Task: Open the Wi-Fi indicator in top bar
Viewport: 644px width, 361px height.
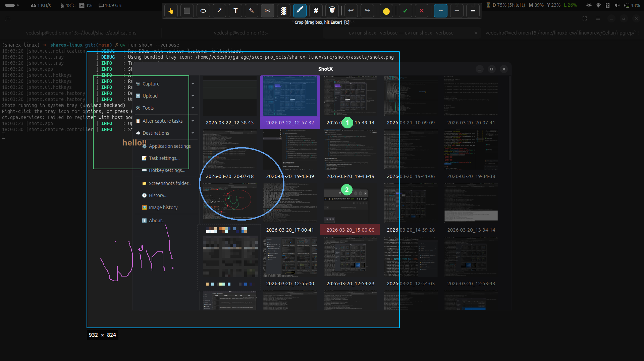Action: [598, 5]
